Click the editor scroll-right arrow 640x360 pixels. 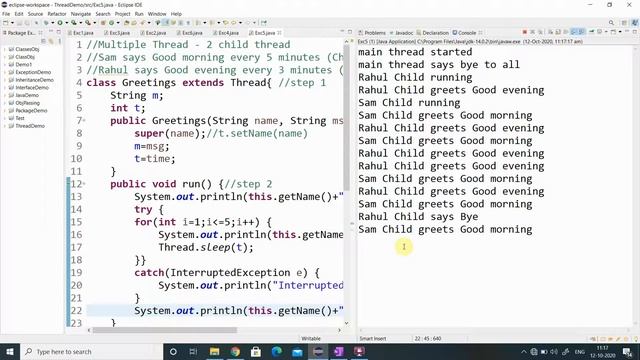tap(339, 330)
